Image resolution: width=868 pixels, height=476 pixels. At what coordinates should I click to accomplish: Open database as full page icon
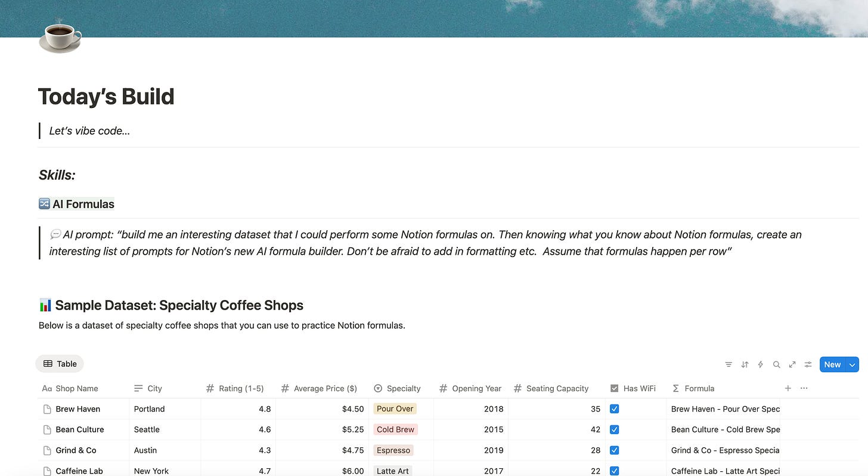[792, 364]
